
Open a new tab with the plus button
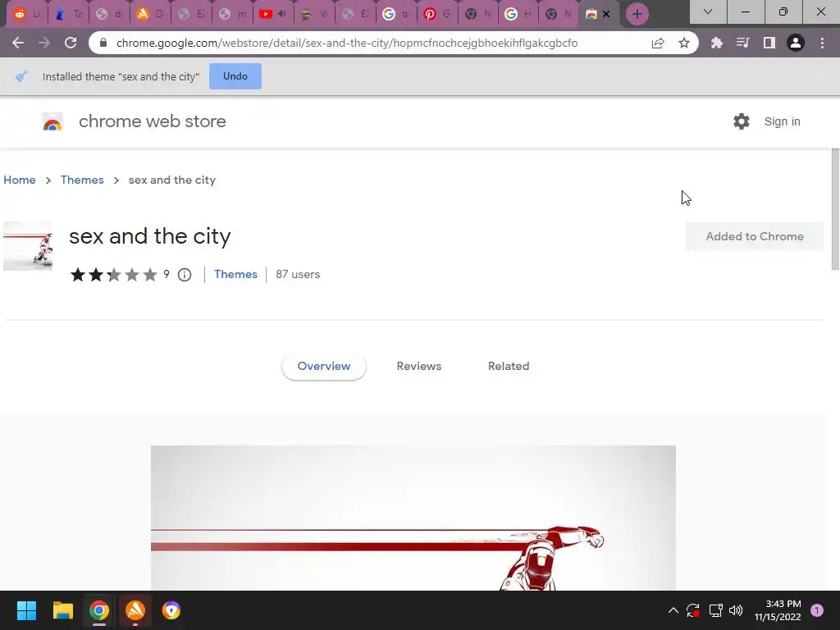tap(637, 14)
